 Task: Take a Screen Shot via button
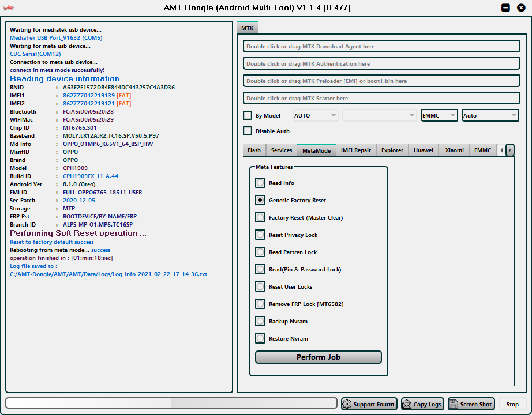(471, 404)
